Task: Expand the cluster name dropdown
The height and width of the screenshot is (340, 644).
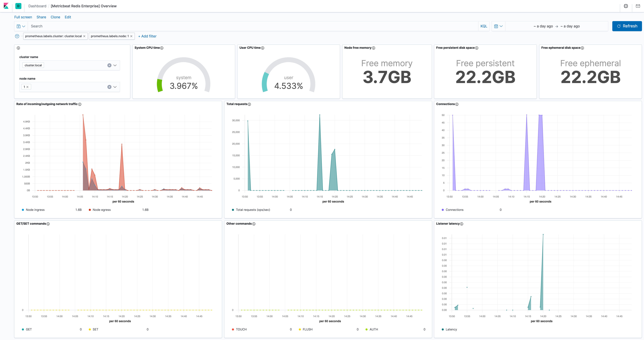Action: 115,65
